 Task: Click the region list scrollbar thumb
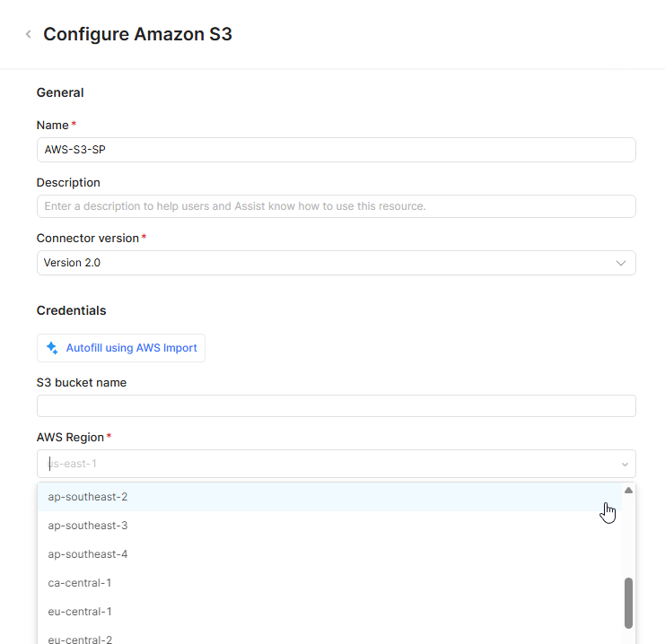[x=628, y=603]
